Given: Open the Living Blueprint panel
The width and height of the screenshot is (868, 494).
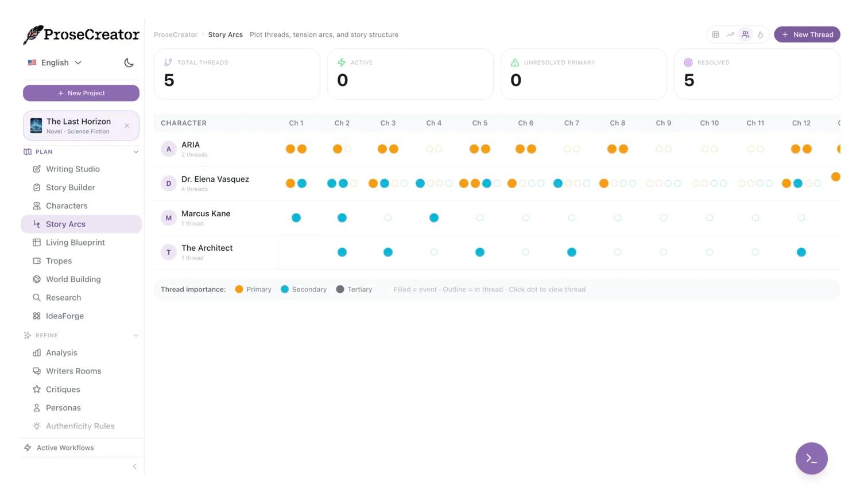Looking at the screenshot, I should [x=75, y=242].
